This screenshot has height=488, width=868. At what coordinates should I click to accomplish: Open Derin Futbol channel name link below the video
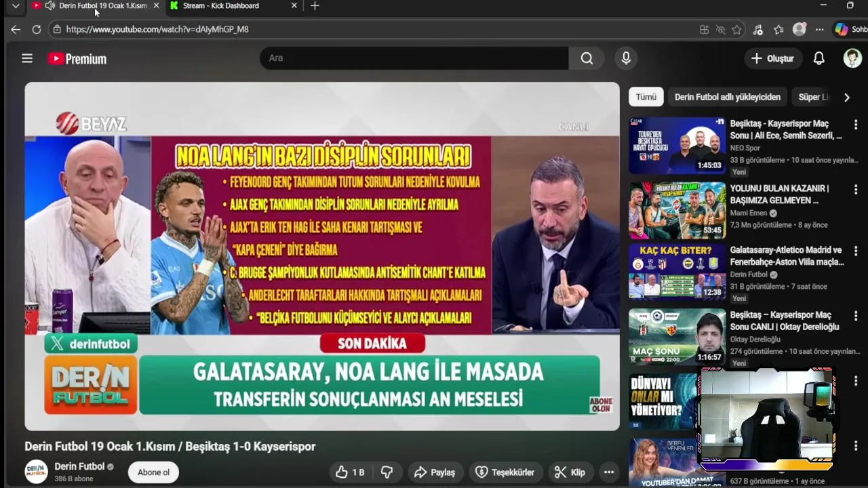coord(79,466)
